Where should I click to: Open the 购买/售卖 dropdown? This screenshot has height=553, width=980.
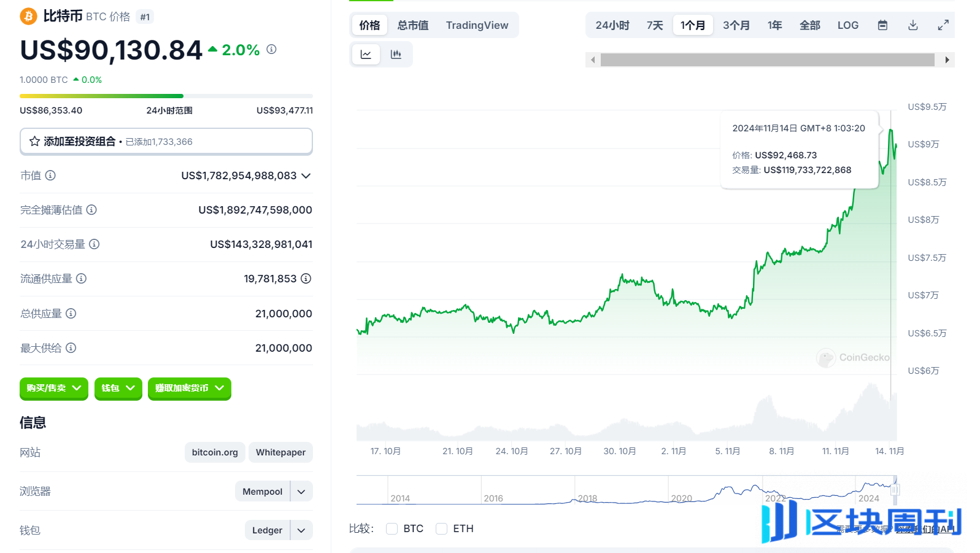click(54, 389)
